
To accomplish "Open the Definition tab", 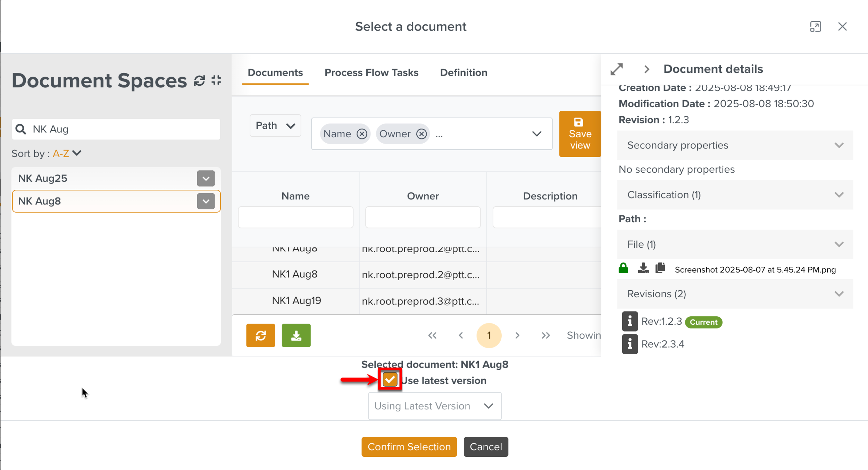I will [464, 72].
